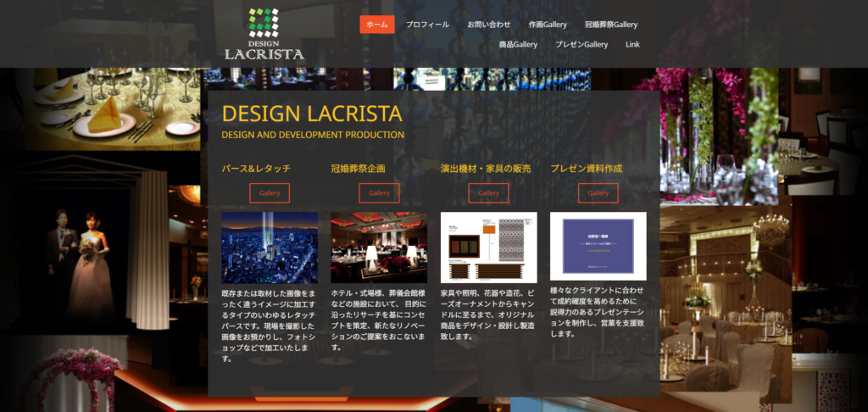Open the furniture design sheet thumbnail

click(x=488, y=248)
